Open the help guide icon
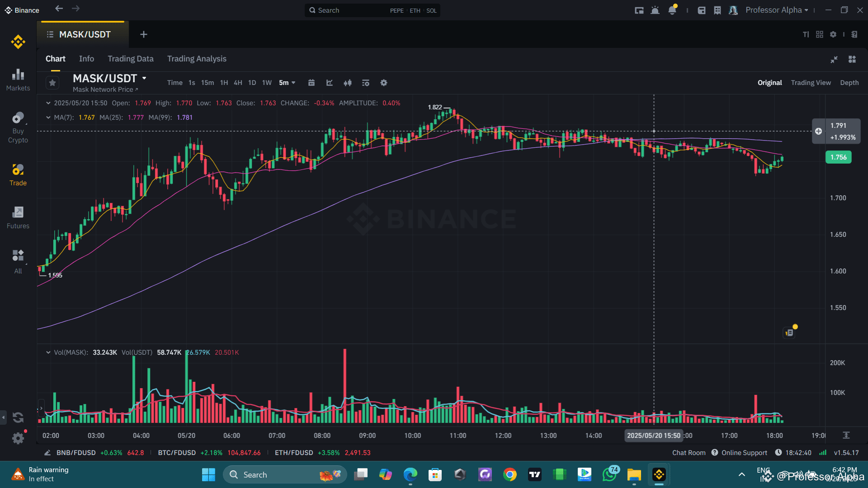The height and width of the screenshot is (488, 868). point(854,34)
